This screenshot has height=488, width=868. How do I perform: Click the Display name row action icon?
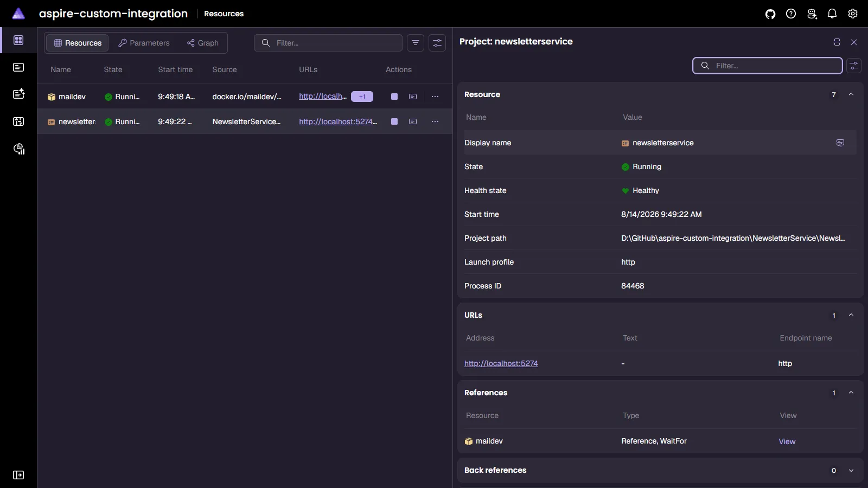(x=840, y=143)
